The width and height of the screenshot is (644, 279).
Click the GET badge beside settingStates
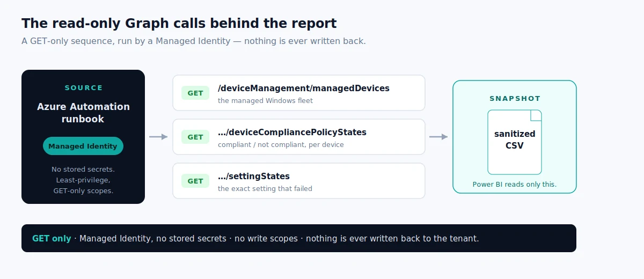pos(195,181)
